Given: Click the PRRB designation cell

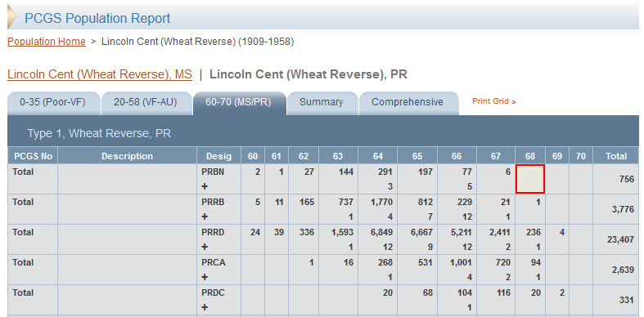Looking at the screenshot, I should pyautogui.click(x=219, y=209).
